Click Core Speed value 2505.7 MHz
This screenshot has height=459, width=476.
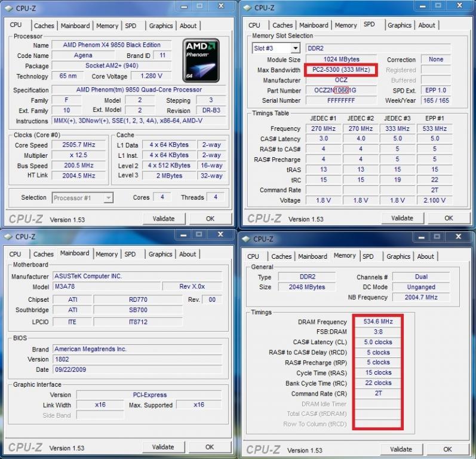click(x=79, y=145)
